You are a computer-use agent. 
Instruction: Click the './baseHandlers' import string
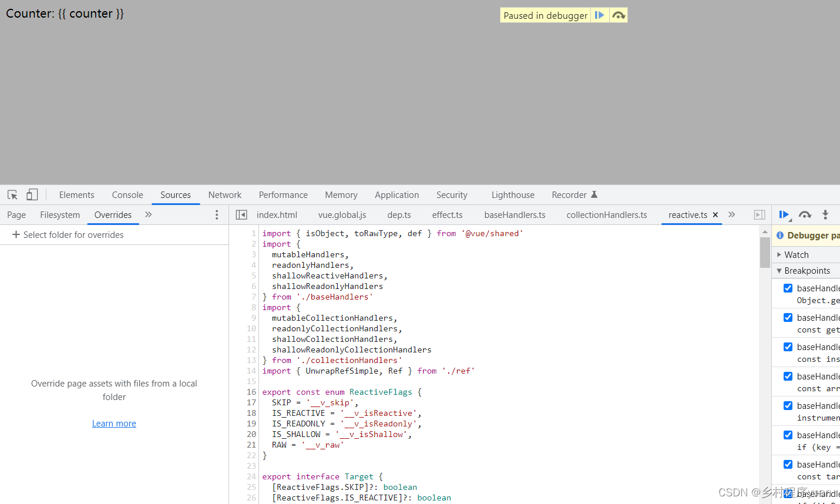[335, 297]
